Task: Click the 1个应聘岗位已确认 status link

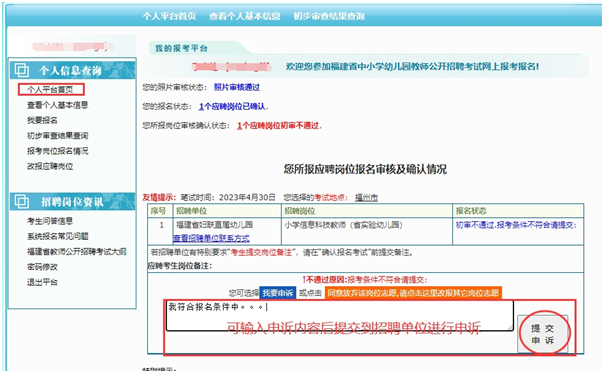Action: pyautogui.click(x=232, y=106)
